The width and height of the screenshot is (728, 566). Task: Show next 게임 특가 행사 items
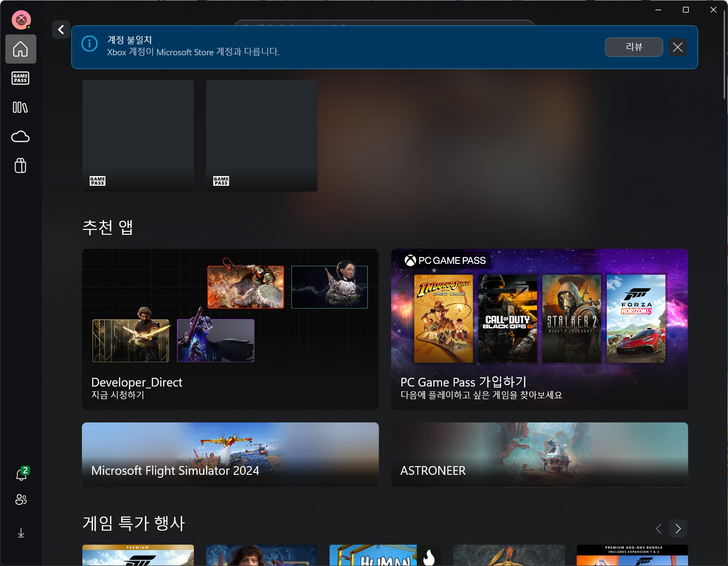pos(678,529)
